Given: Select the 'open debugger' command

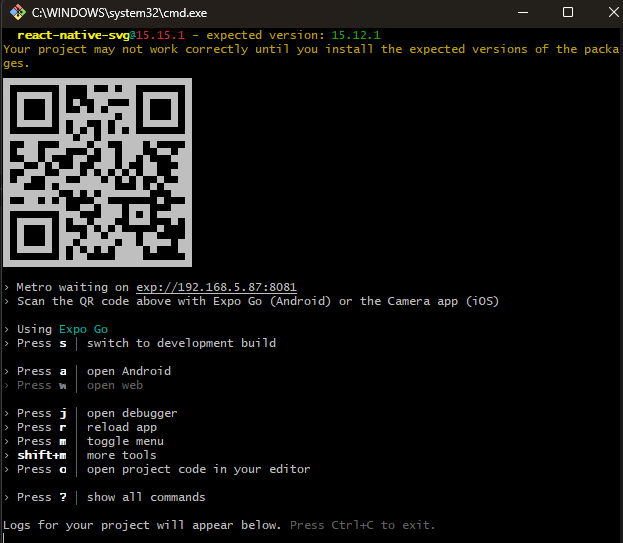Looking at the screenshot, I should tap(132, 413).
